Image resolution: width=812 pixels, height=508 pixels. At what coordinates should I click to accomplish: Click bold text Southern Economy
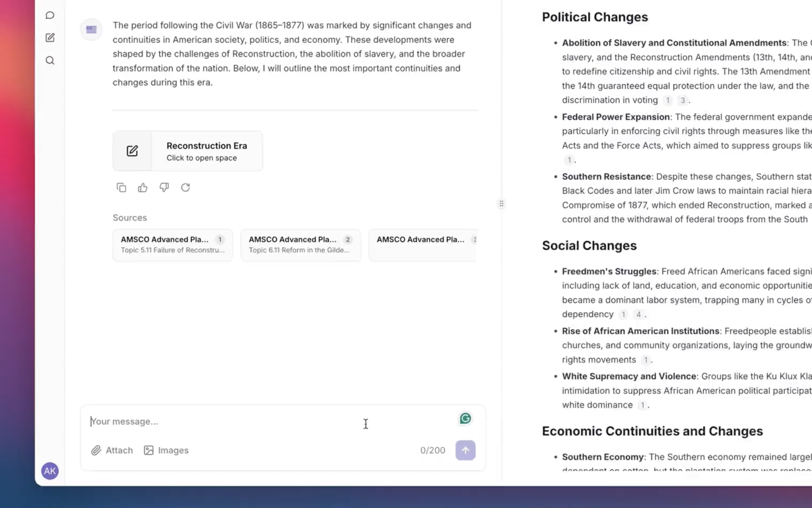603,457
